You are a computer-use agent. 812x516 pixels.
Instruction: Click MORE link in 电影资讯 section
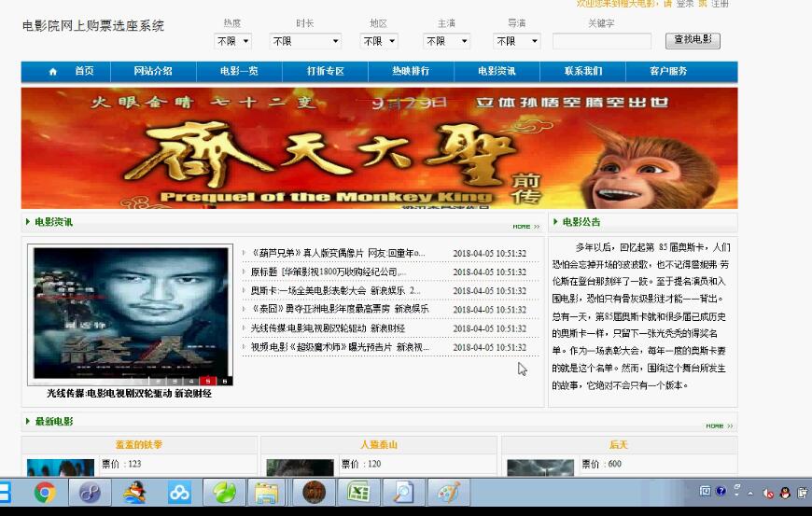tap(526, 227)
